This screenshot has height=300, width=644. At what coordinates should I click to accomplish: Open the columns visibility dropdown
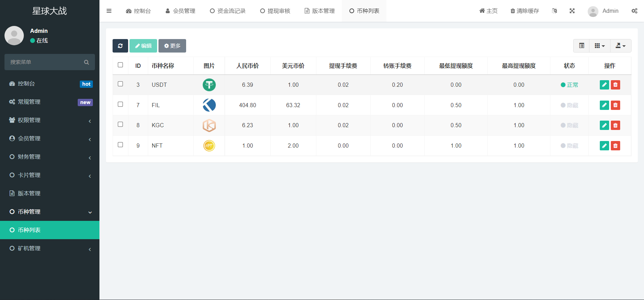click(x=600, y=46)
